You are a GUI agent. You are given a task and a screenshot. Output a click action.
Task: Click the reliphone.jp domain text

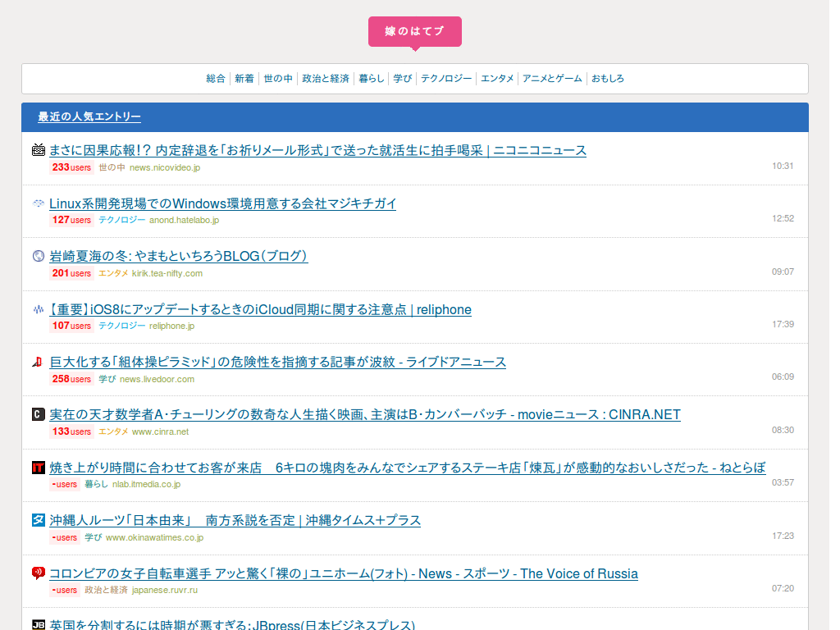(172, 326)
